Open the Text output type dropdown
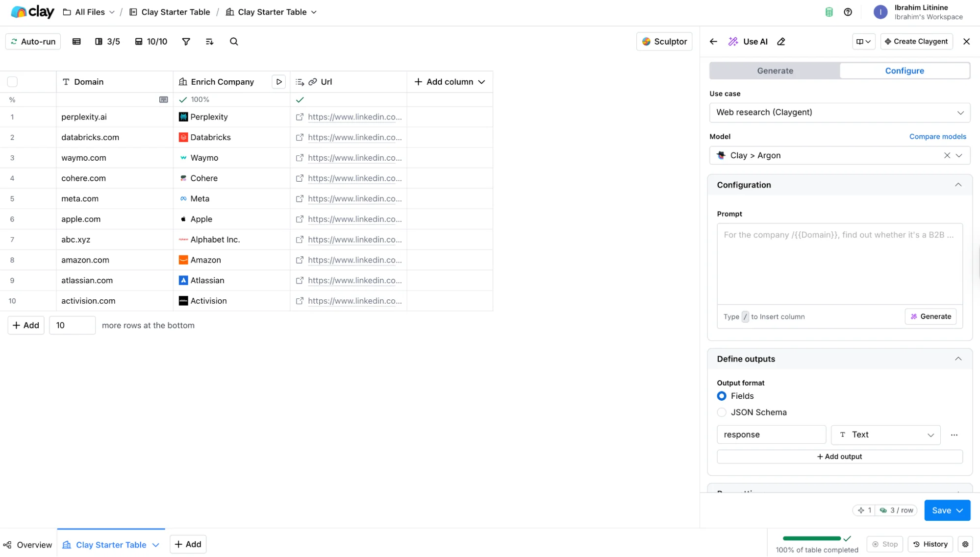Image resolution: width=980 pixels, height=557 pixels. (x=885, y=435)
